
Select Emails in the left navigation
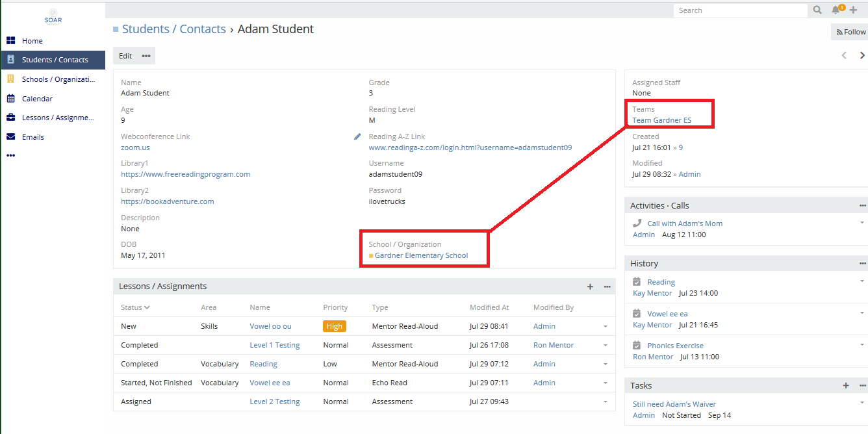tap(32, 137)
